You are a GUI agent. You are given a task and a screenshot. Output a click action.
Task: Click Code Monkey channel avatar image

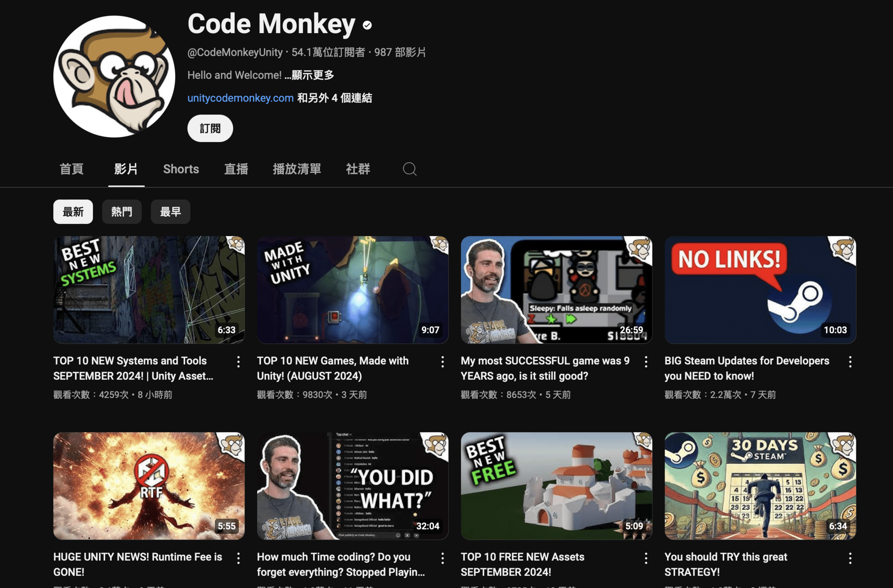[x=114, y=77]
